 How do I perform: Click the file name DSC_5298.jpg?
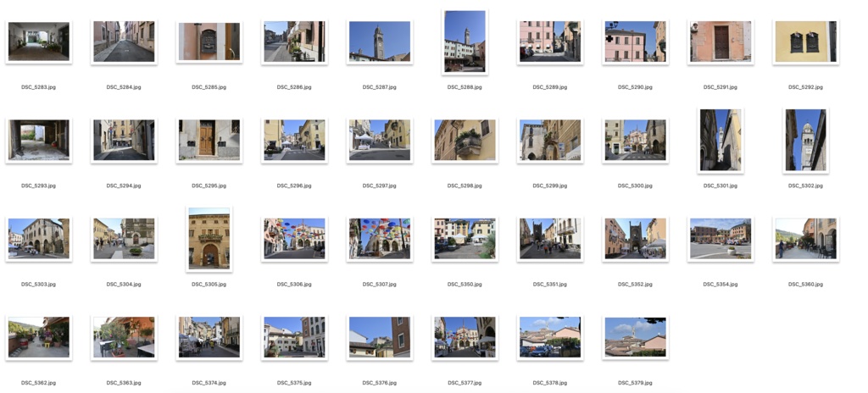tap(465, 186)
